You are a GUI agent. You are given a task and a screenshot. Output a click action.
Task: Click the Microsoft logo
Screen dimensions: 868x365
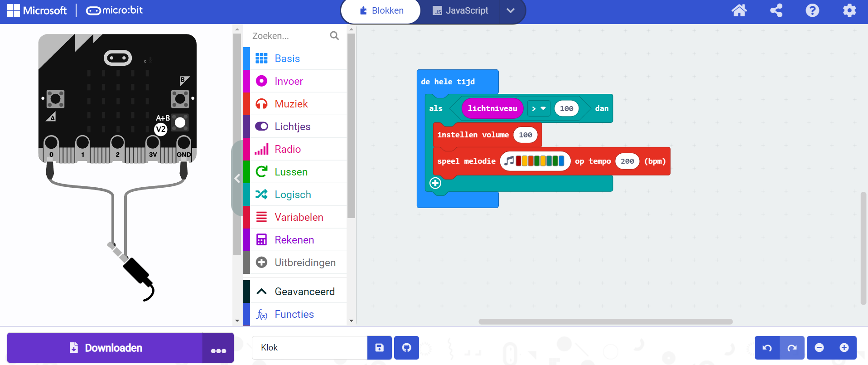(x=37, y=10)
